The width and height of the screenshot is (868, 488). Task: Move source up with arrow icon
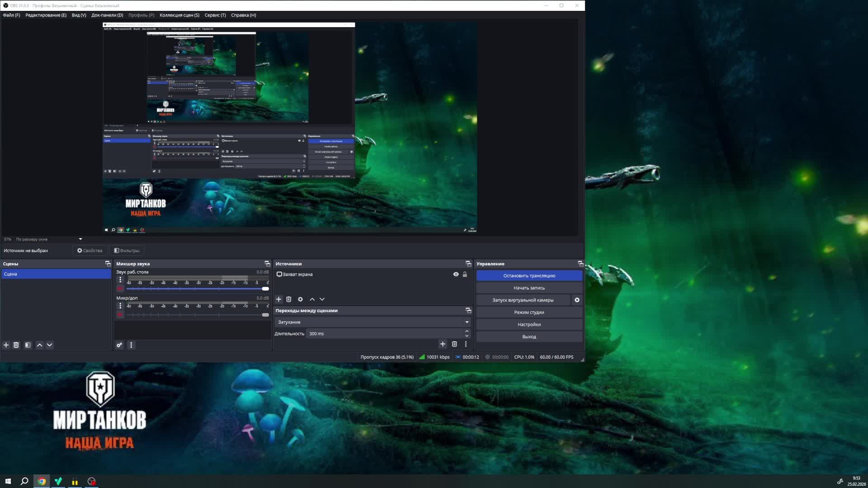coord(312,300)
